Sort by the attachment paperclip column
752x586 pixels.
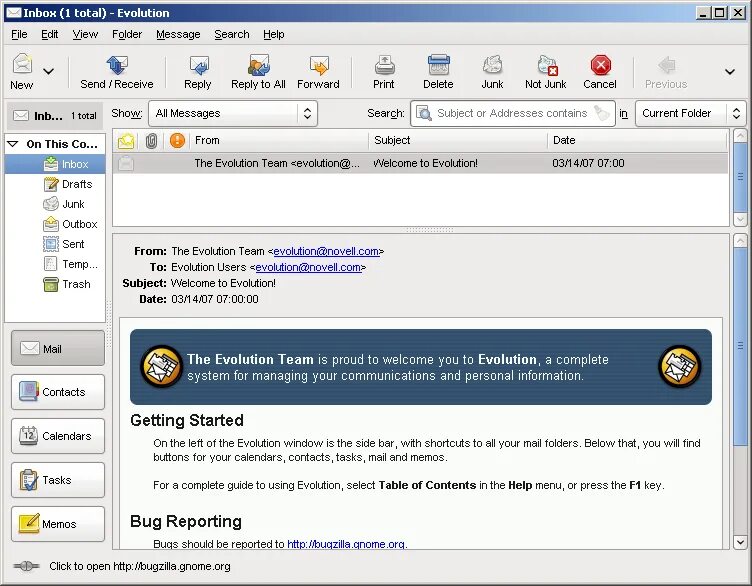(152, 141)
